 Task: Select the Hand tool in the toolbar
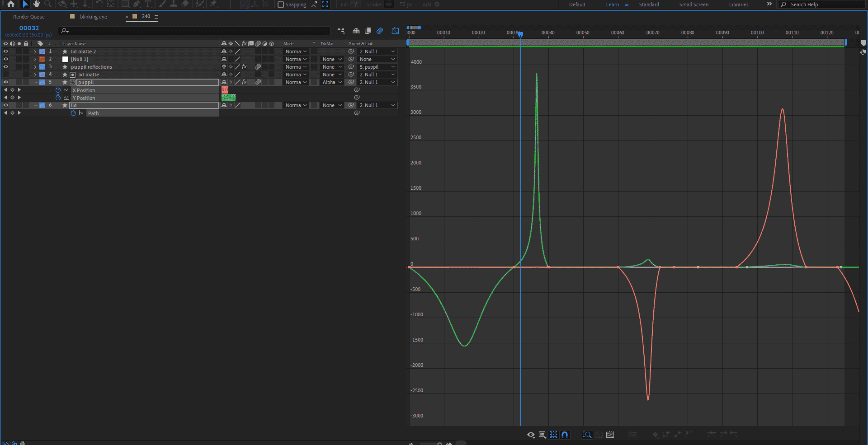[37, 4]
